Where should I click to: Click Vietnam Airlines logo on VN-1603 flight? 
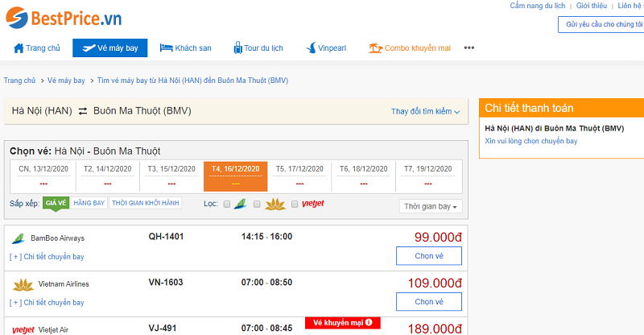[x=23, y=284]
